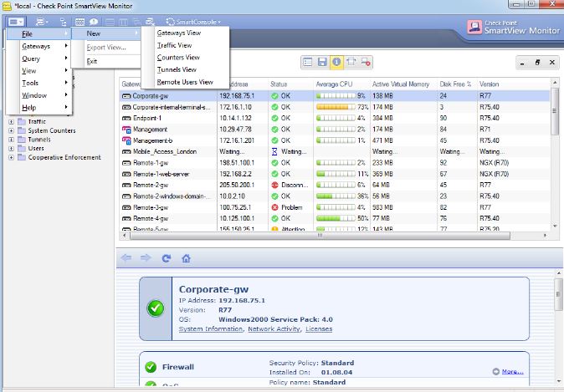The width and height of the screenshot is (564, 392).
Task: Choose Exit in the File submenu
Action: tap(105, 61)
